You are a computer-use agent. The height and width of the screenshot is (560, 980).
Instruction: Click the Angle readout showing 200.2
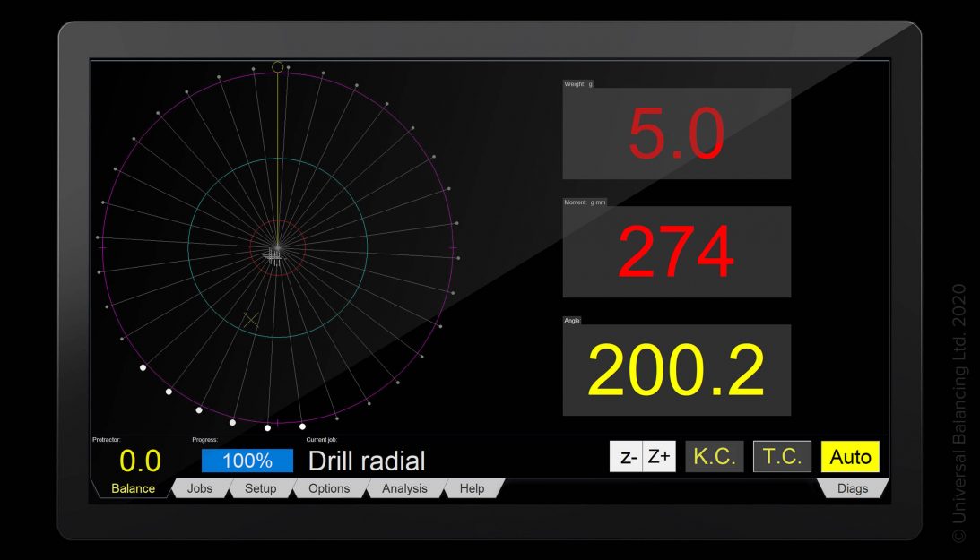(x=676, y=371)
